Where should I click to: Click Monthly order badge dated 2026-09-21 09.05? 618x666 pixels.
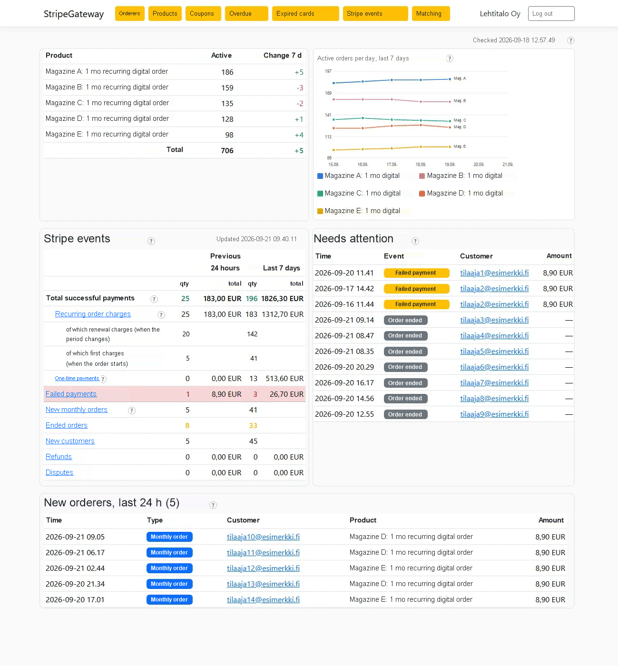[169, 537]
